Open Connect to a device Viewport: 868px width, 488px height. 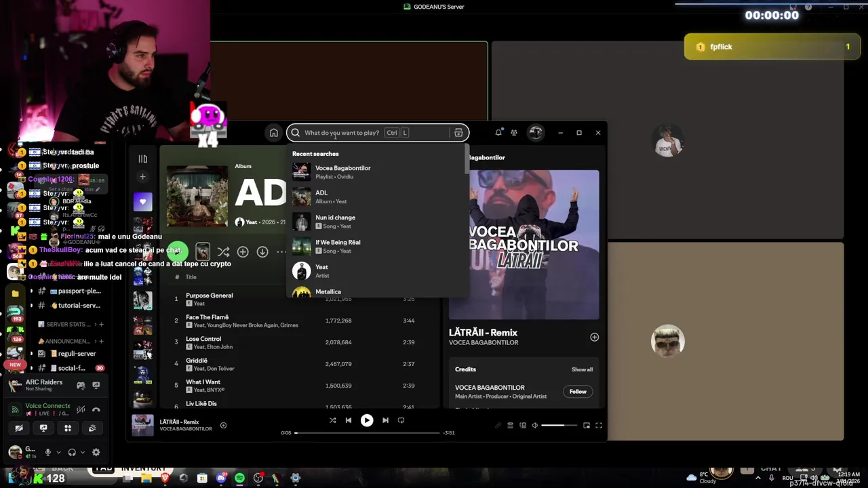(522, 426)
